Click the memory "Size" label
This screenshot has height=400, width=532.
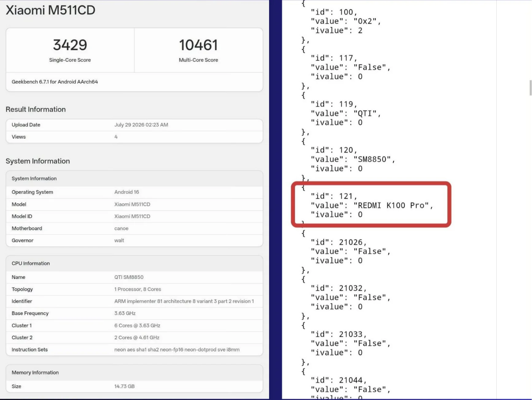pos(16,386)
